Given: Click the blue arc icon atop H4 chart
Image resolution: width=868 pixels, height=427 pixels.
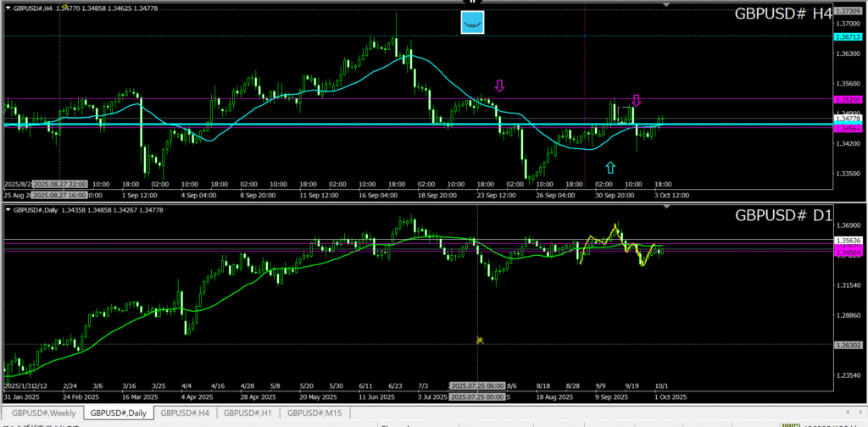Looking at the screenshot, I should [472, 23].
